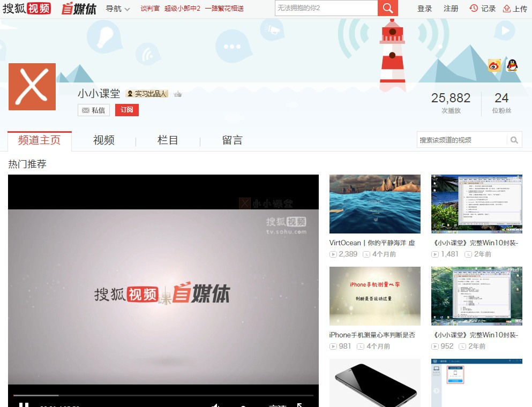
Task: Switch to the 留言 tab
Action: 232,140
